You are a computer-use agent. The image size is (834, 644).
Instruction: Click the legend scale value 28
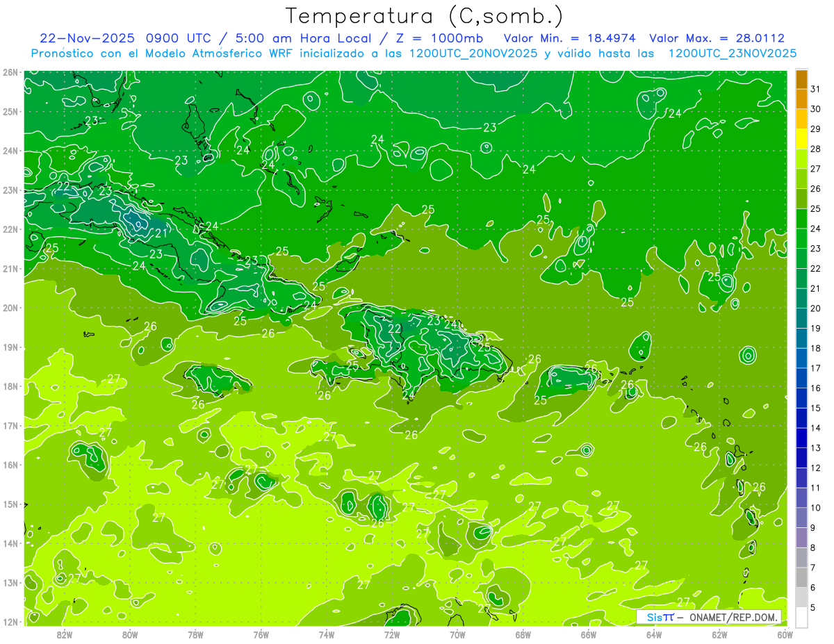[x=815, y=149]
